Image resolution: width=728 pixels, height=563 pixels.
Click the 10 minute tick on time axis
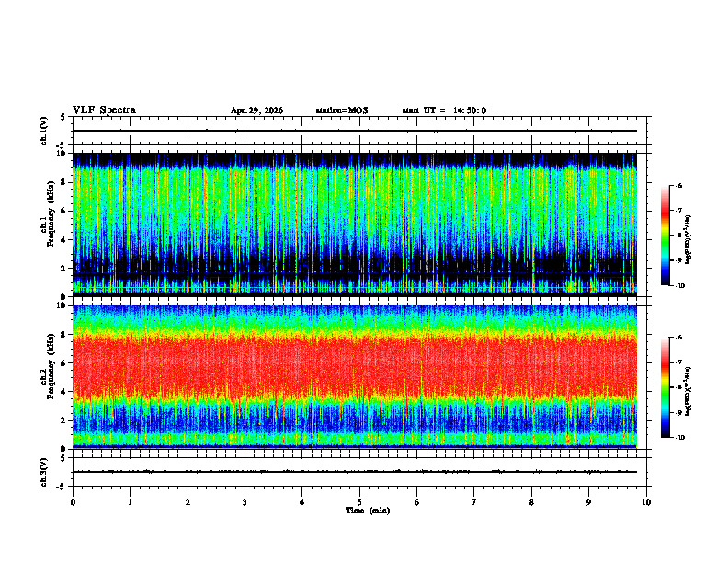646,502
